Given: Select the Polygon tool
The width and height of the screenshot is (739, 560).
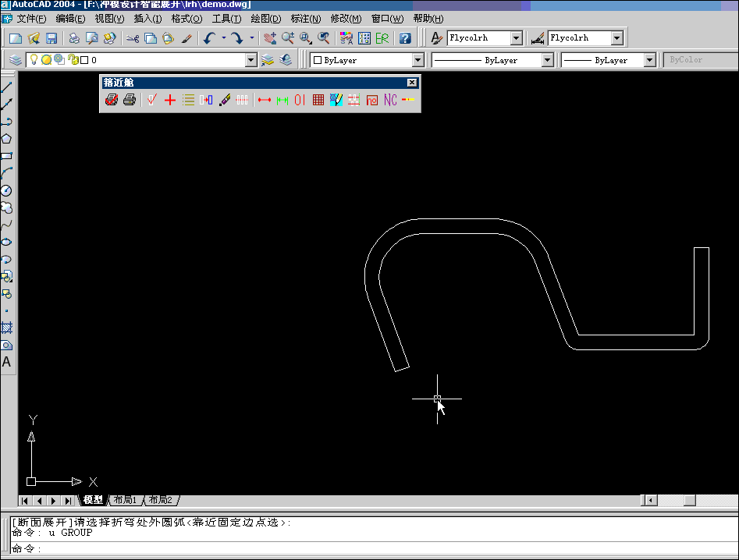Looking at the screenshot, I should (6, 139).
